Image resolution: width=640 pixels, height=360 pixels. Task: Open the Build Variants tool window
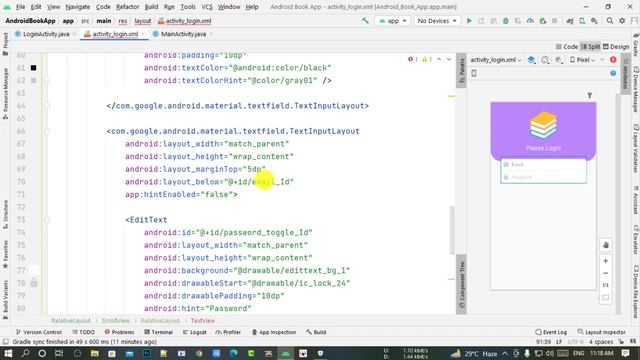click(x=5, y=299)
